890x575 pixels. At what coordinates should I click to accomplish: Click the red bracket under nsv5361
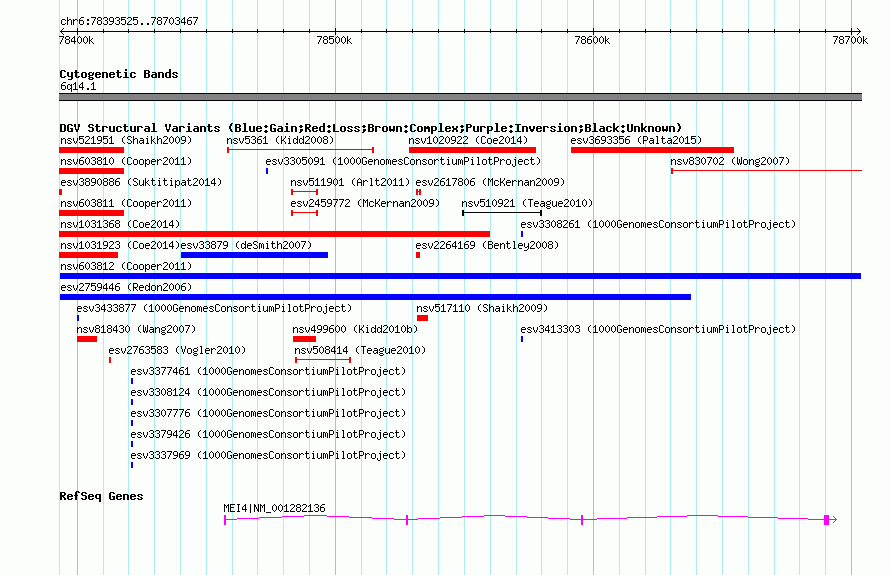click(x=300, y=150)
